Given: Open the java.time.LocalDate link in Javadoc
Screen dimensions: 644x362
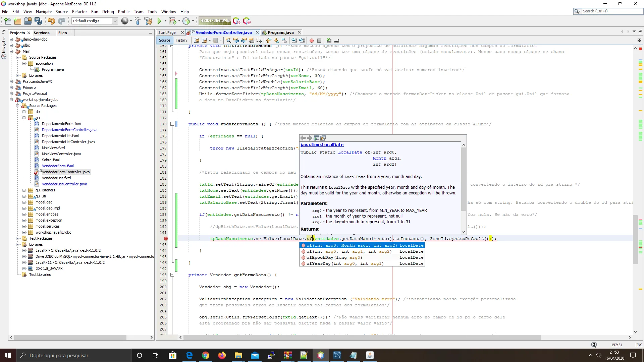Looking at the screenshot, I should pyautogui.click(x=322, y=144).
